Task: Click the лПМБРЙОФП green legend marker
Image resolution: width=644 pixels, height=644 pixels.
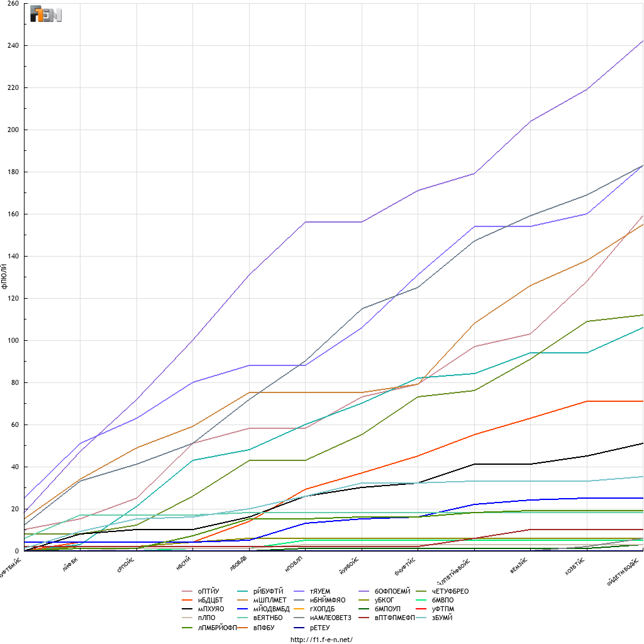Action: coord(187,628)
